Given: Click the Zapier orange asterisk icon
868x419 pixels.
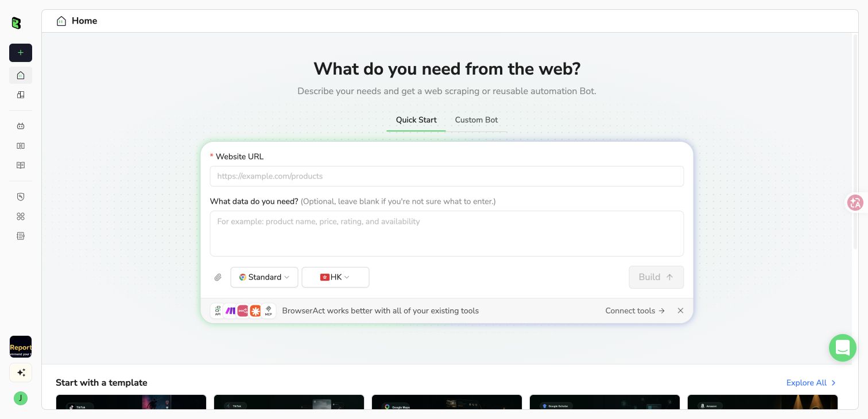Looking at the screenshot, I should click(255, 311).
